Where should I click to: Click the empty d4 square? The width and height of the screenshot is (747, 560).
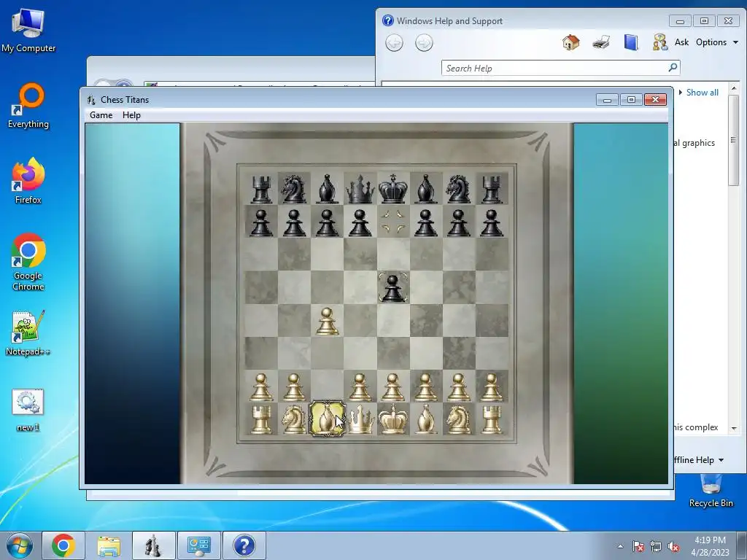click(360, 321)
